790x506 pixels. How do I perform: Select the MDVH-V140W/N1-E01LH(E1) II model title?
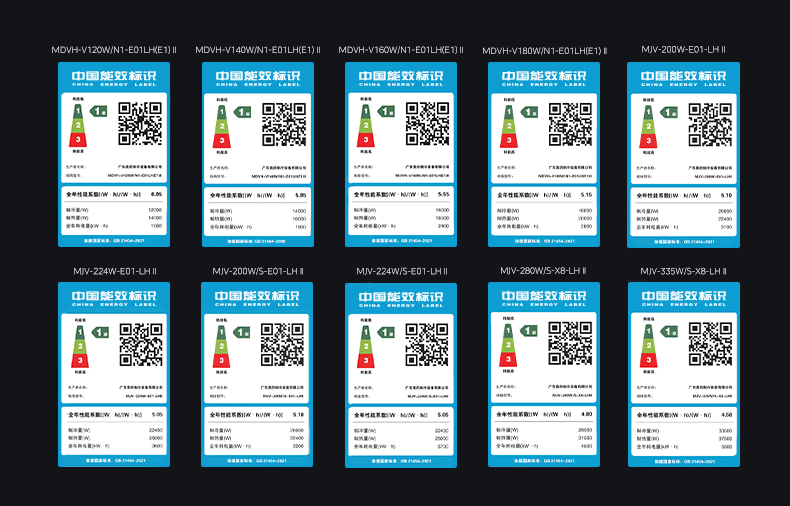(x=258, y=50)
